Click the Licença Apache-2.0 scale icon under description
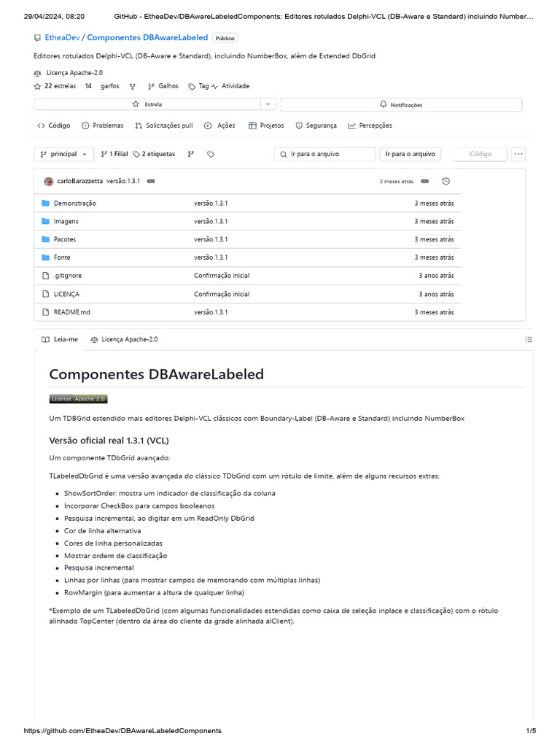The image size is (560, 747). coord(37,74)
